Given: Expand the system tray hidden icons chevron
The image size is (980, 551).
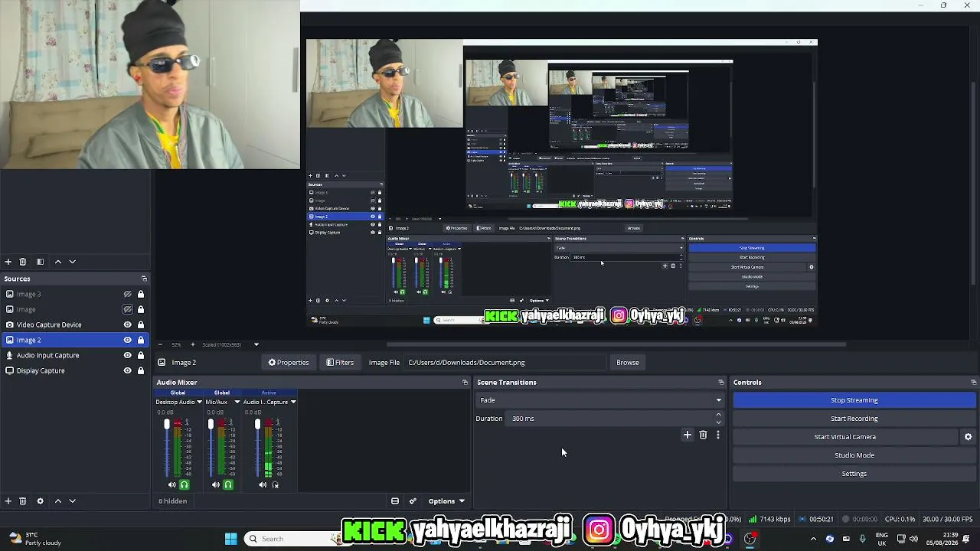Looking at the screenshot, I should (815, 539).
